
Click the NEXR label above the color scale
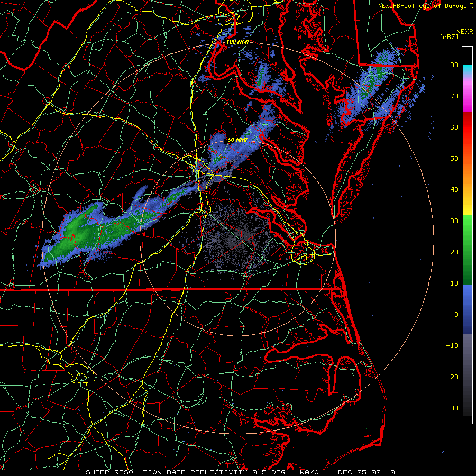point(464,32)
